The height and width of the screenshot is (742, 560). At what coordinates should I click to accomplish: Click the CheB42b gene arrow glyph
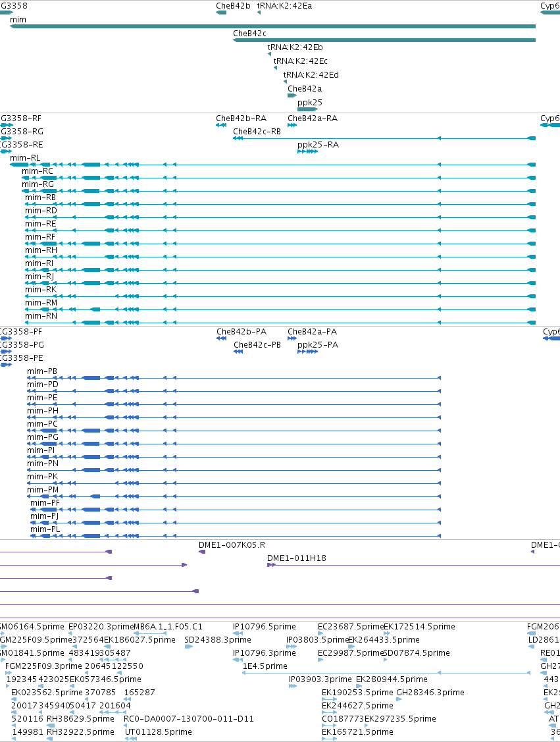point(221,13)
